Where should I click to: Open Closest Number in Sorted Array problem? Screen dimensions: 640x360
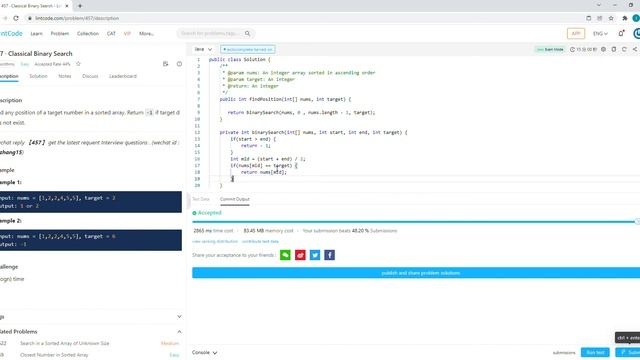(x=54, y=355)
